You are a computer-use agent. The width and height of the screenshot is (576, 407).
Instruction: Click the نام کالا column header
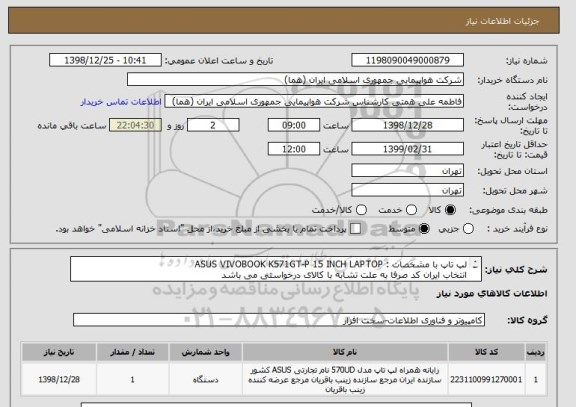point(345,352)
